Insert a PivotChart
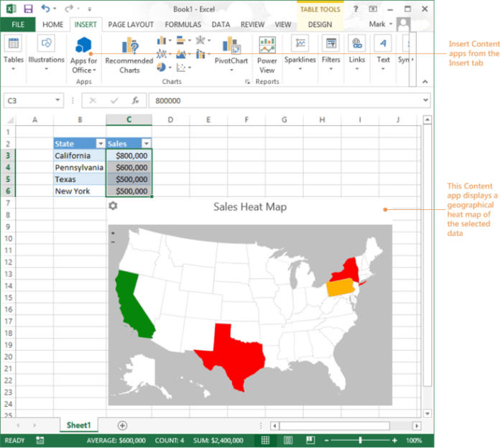The height and width of the screenshot is (448, 503). point(231,54)
